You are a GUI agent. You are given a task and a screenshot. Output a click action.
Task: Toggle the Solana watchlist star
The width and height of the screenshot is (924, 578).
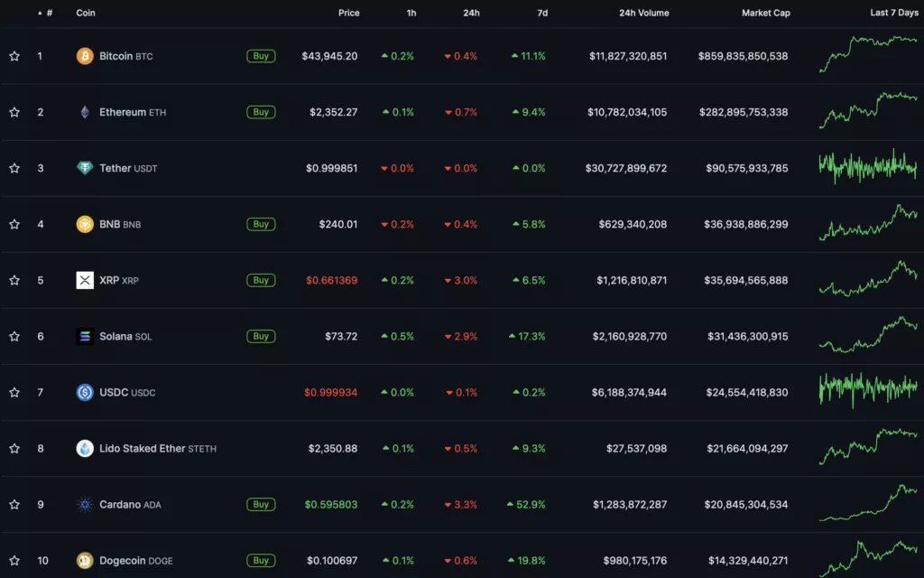click(14, 336)
